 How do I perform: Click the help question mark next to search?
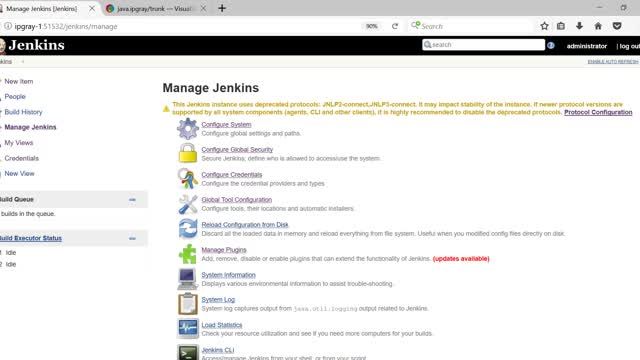pyautogui.click(x=551, y=45)
